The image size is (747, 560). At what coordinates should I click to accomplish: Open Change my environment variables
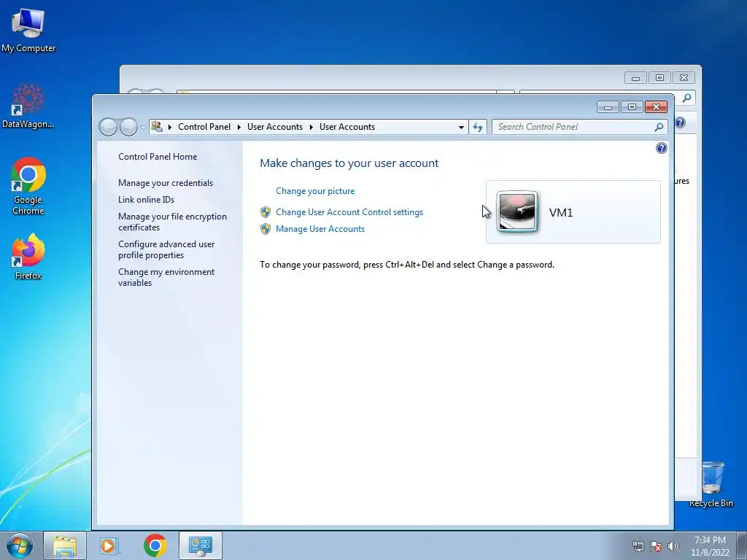(x=166, y=277)
